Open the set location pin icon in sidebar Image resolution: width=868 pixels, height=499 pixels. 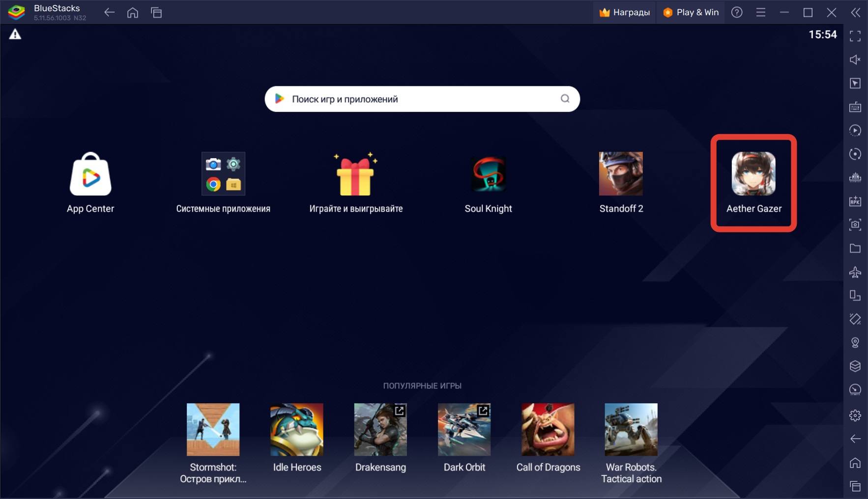[855, 342]
